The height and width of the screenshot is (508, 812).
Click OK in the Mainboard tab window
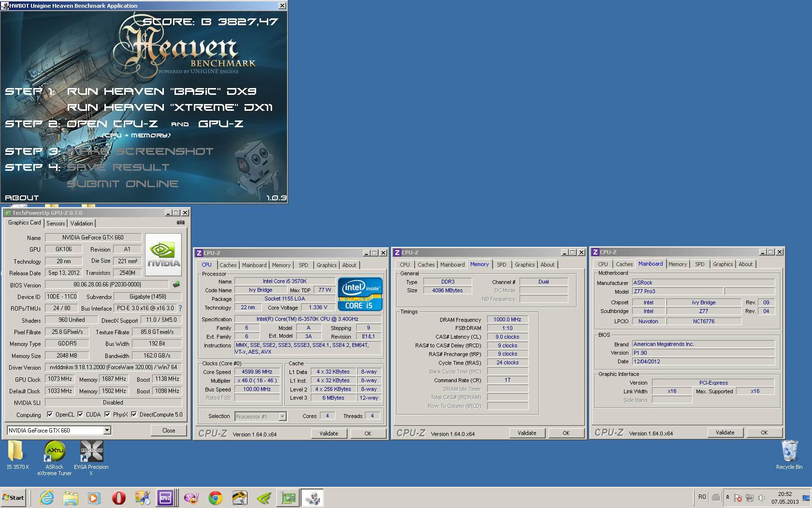point(764,433)
